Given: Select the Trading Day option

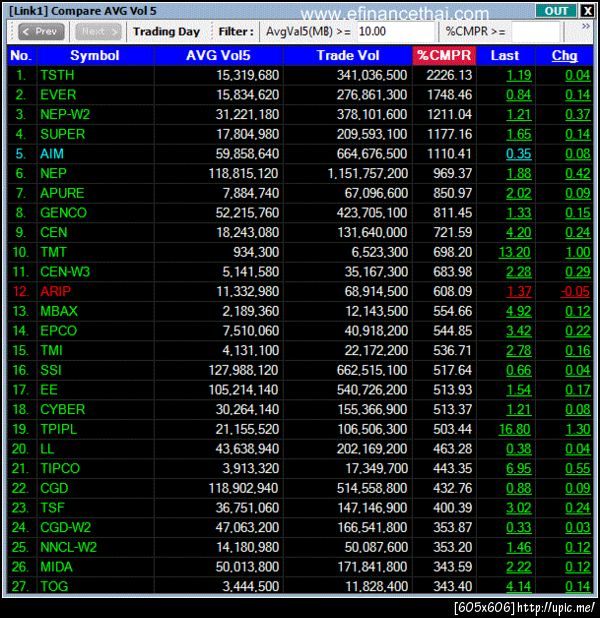Looking at the screenshot, I should click(166, 32).
